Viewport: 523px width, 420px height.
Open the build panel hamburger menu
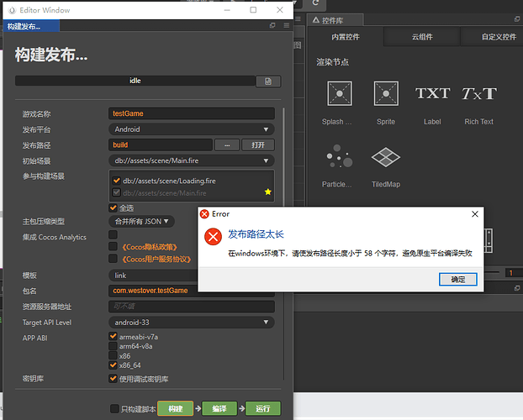tap(287, 25)
